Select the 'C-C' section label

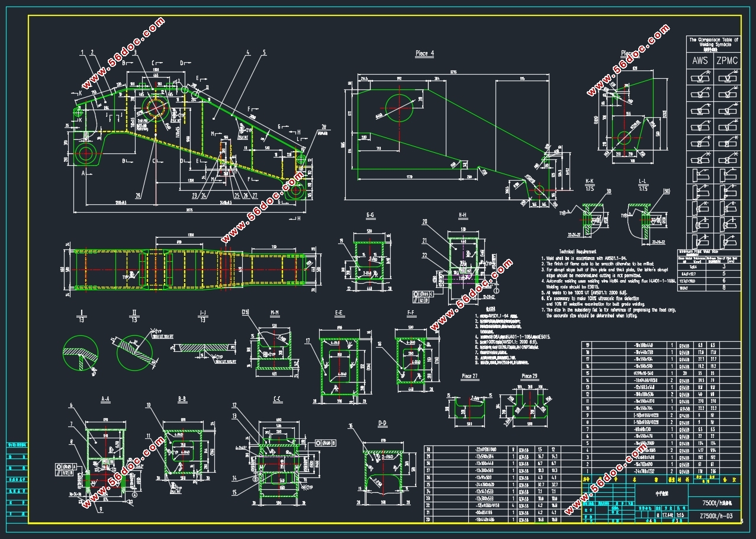(x=277, y=400)
